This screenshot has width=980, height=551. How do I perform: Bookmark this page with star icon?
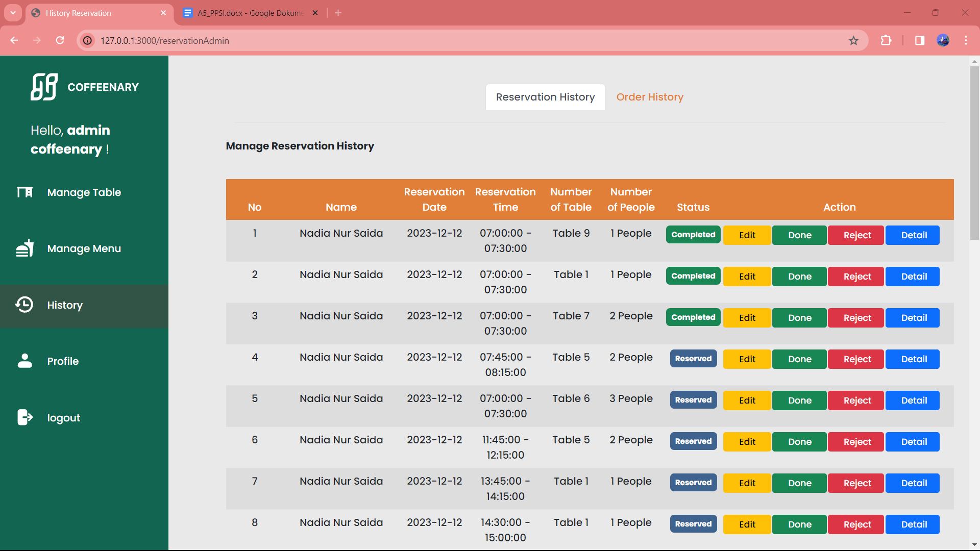[853, 40]
